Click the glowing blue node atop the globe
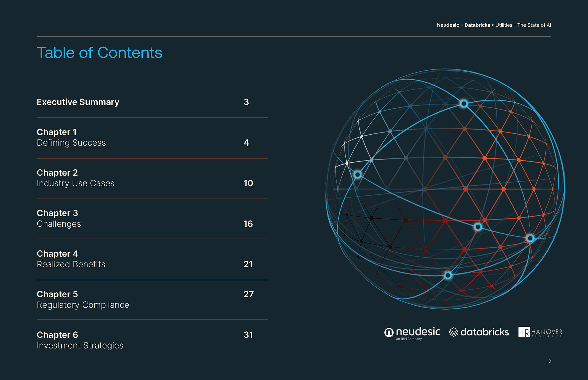588x380 pixels. point(464,104)
